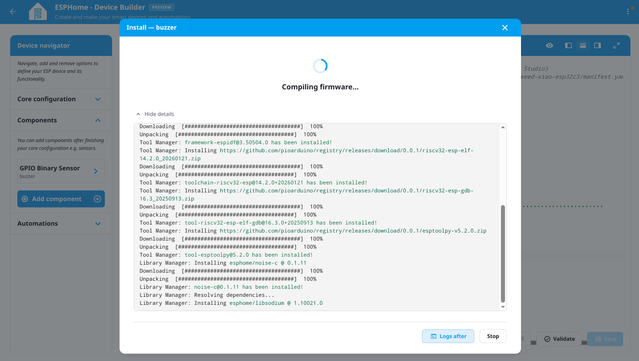
Task: Click the log scrollbar up arrow
Action: click(x=502, y=128)
